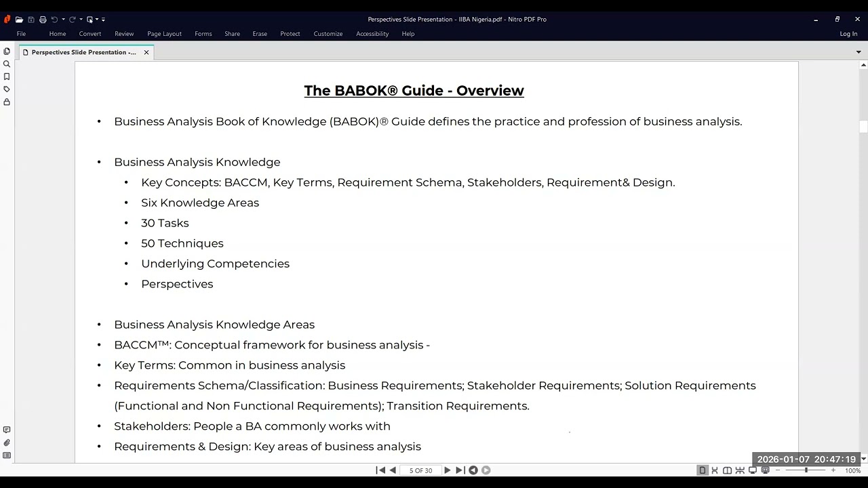Open the select tool dropdown arrow
Screen dimensions: 868x488
click(97, 20)
